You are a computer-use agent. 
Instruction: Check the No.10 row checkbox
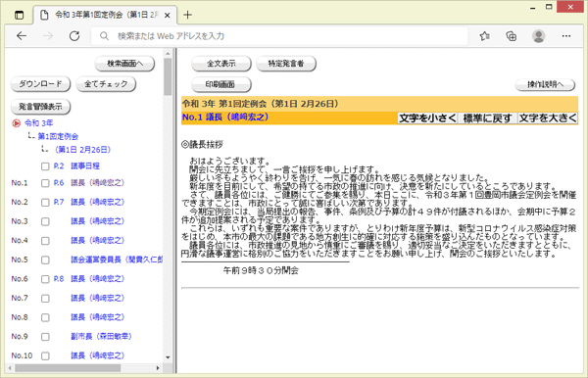[45, 355]
